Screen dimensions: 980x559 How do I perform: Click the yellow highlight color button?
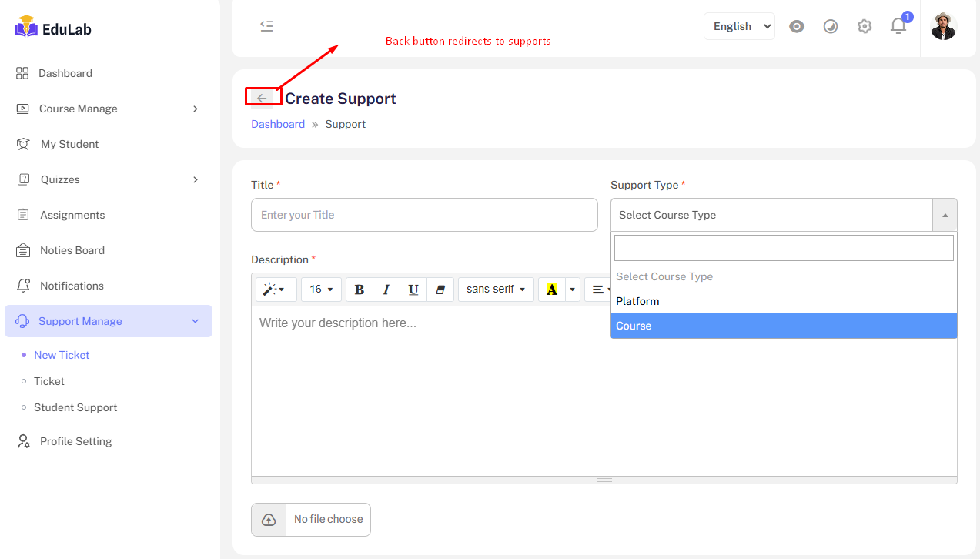pos(551,290)
